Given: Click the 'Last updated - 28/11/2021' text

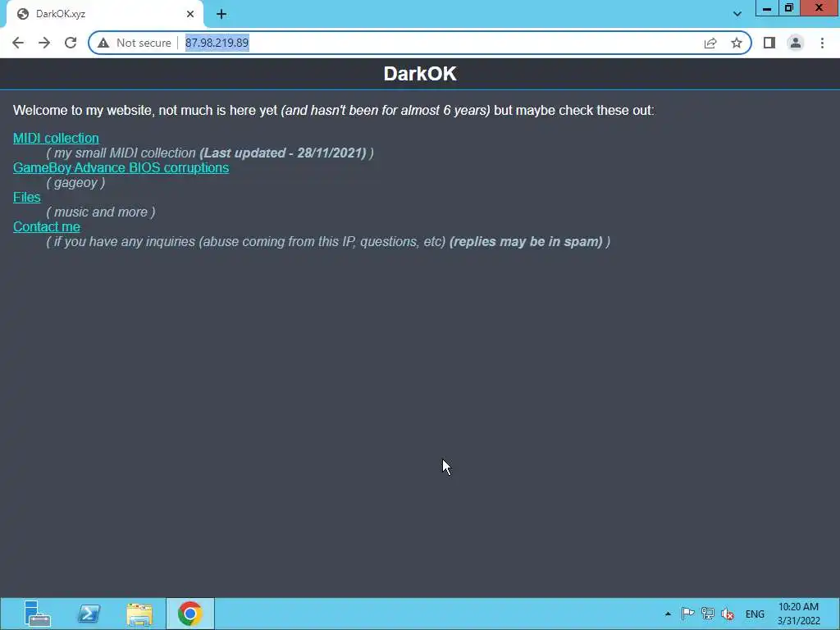Looking at the screenshot, I should coord(285,153).
